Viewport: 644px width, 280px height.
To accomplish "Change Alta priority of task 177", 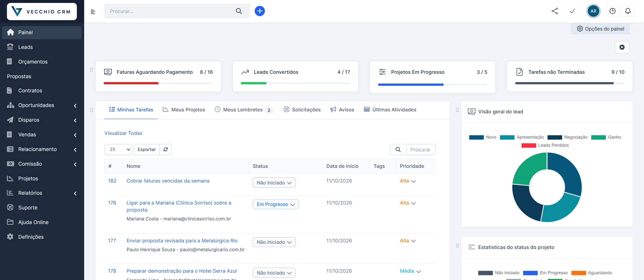I will point(407,241).
